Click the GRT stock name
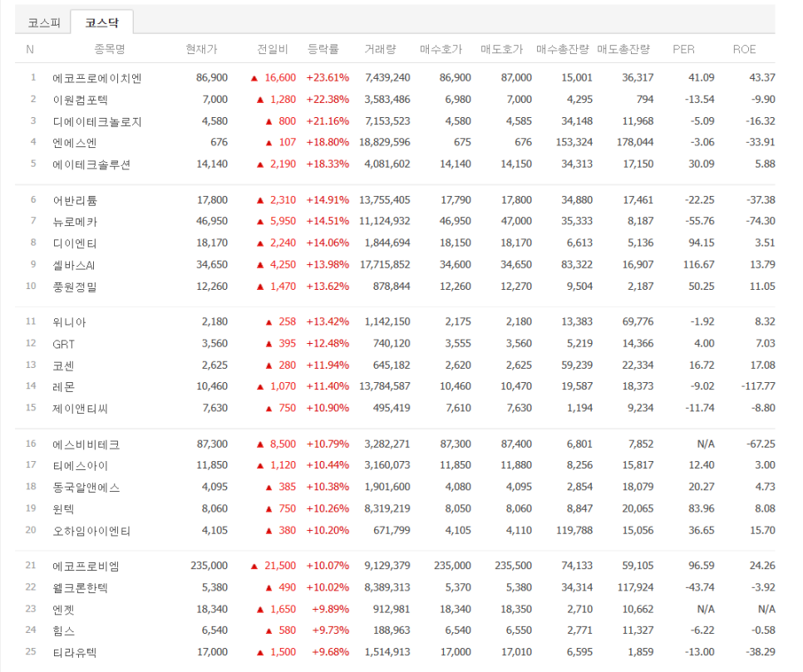803x672 pixels. (x=63, y=345)
